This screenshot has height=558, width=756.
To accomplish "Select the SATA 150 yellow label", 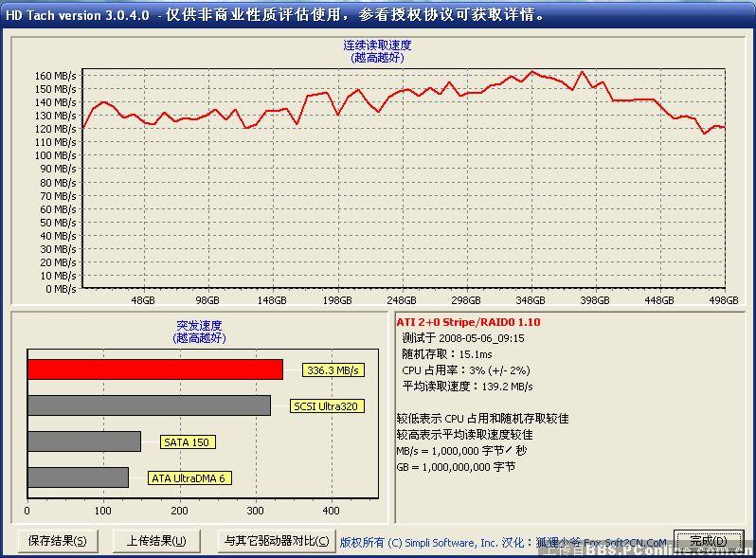I will coord(188,442).
